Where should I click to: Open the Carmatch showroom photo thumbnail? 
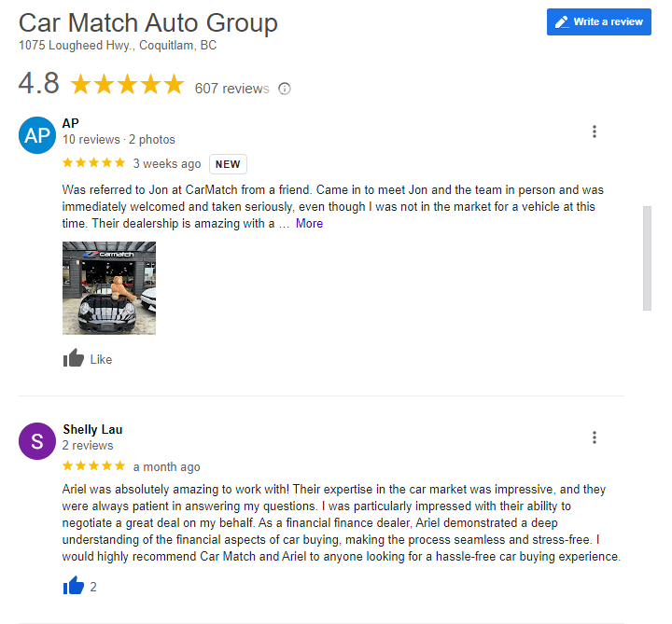(109, 287)
